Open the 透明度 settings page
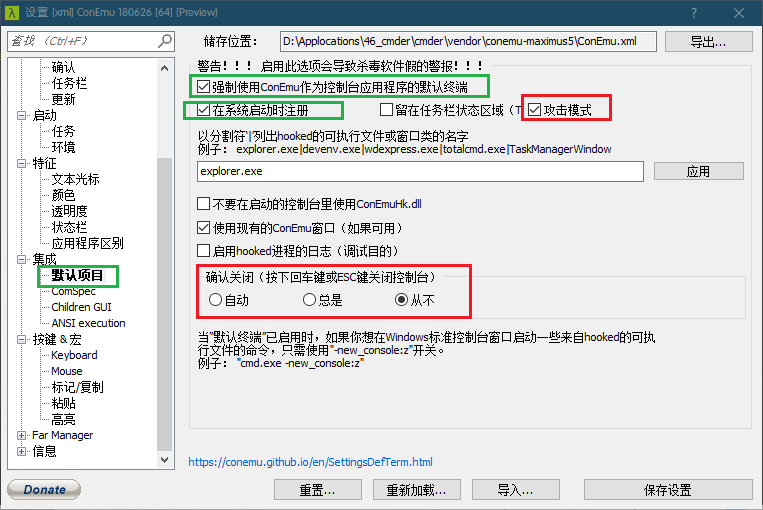The image size is (763, 510). (69, 211)
